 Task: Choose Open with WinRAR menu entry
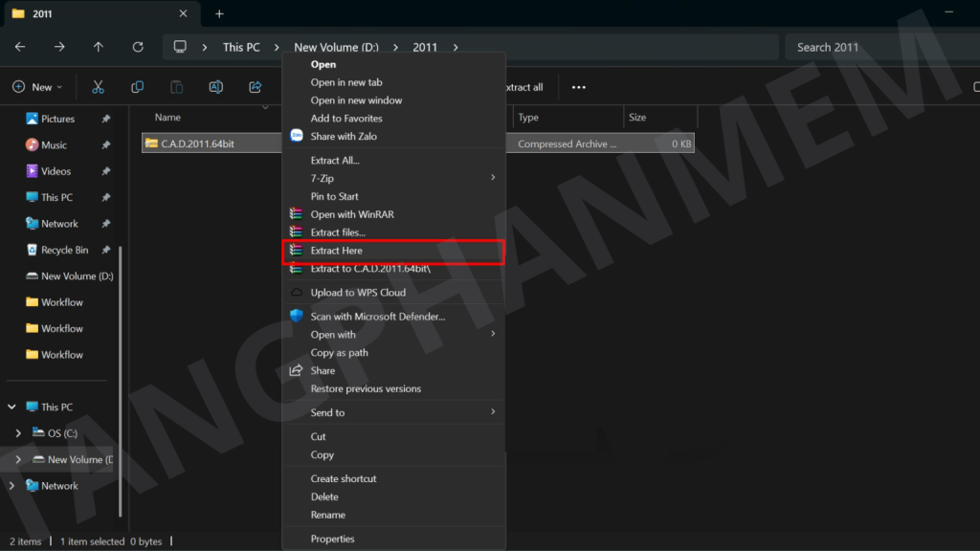tap(351, 214)
